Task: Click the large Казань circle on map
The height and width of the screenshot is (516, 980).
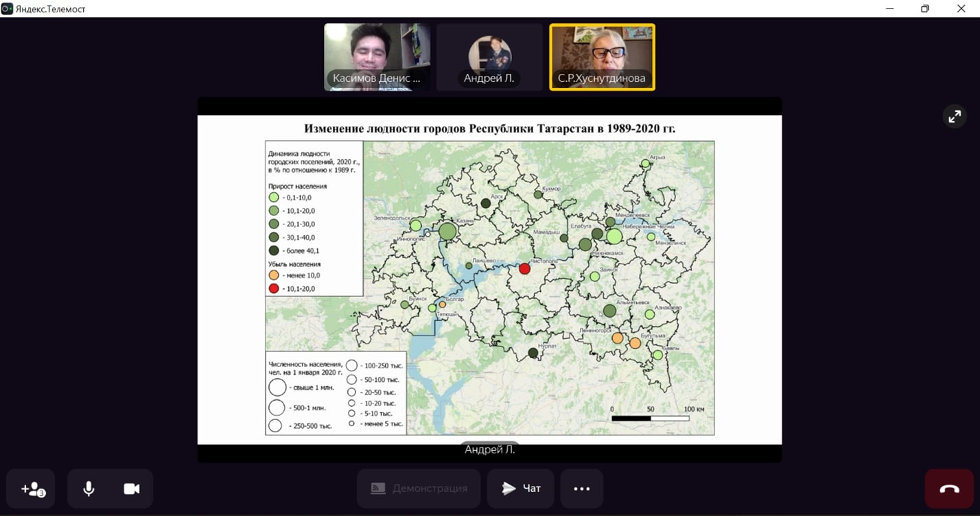Action: (447, 231)
